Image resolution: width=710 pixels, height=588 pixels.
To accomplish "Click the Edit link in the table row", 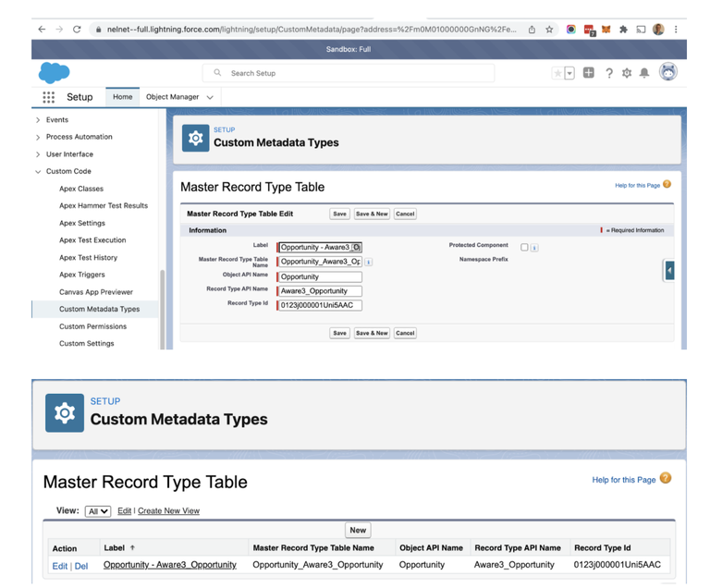I will (60, 566).
